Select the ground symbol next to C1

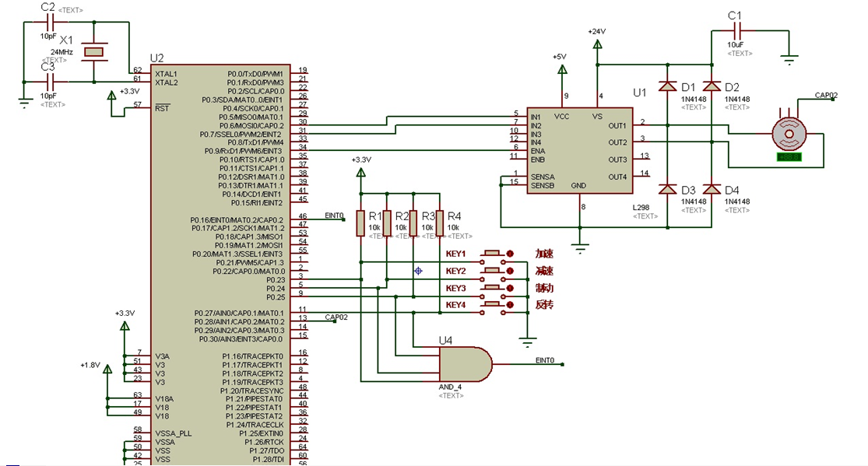point(789,59)
